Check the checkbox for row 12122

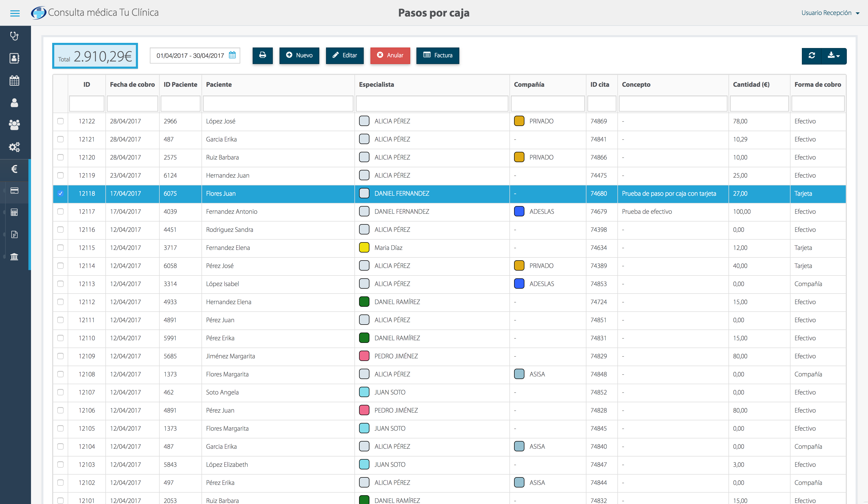click(61, 121)
